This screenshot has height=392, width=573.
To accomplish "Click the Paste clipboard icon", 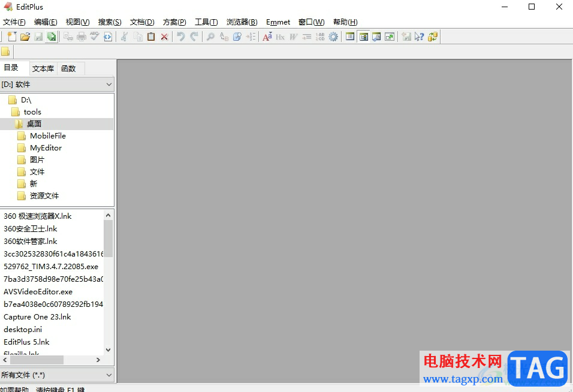I will click(x=151, y=37).
